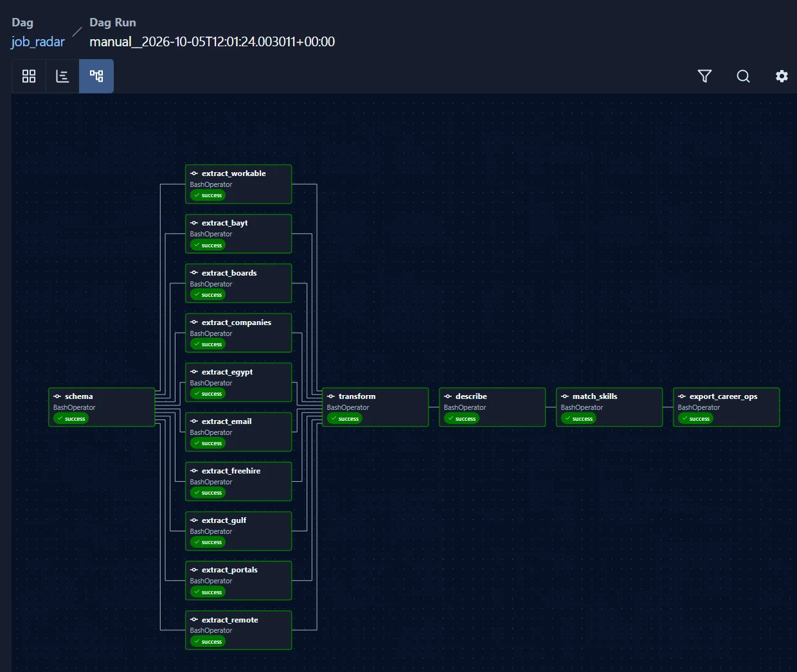Click success badge on extract_workable node
This screenshot has height=672, width=797.
click(x=208, y=195)
